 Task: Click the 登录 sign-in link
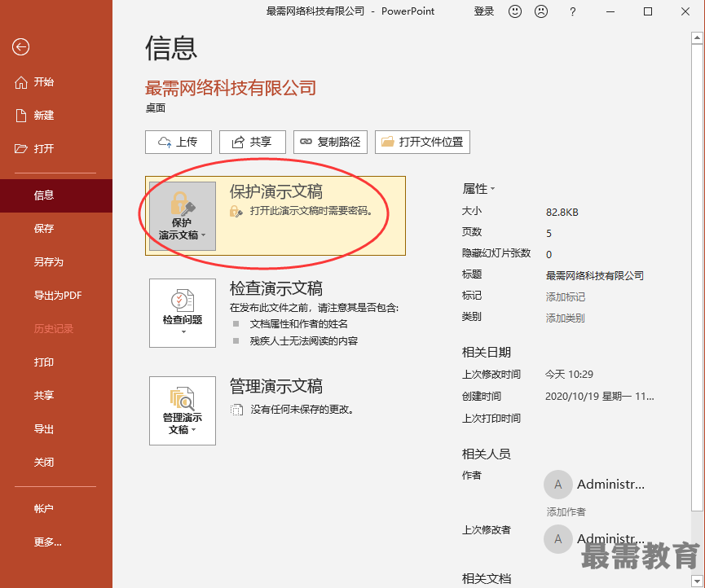[x=484, y=11]
